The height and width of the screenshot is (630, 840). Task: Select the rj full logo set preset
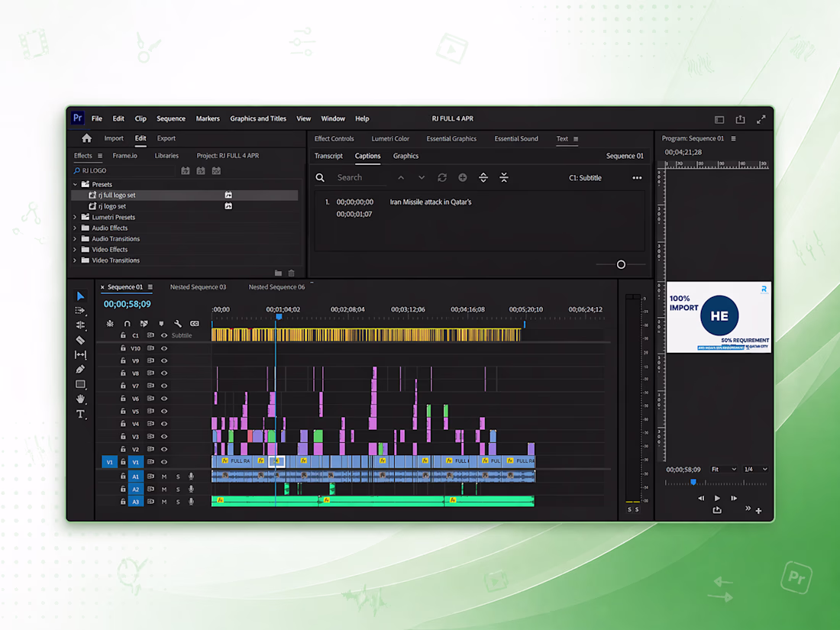tap(185, 195)
